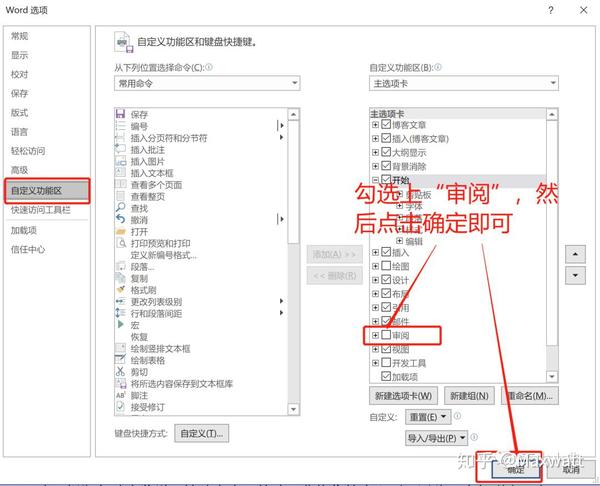Click the Find magnifier icon
Viewport: 600px width, 486px height.
tap(121, 208)
